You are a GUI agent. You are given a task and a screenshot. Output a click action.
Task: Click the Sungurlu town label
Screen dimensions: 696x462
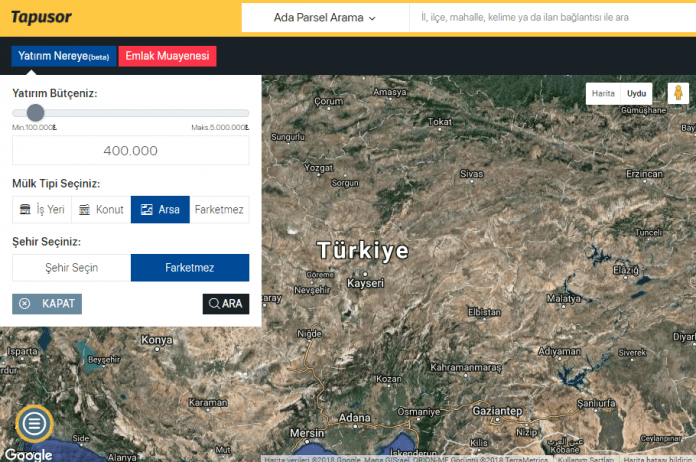[x=288, y=137]
